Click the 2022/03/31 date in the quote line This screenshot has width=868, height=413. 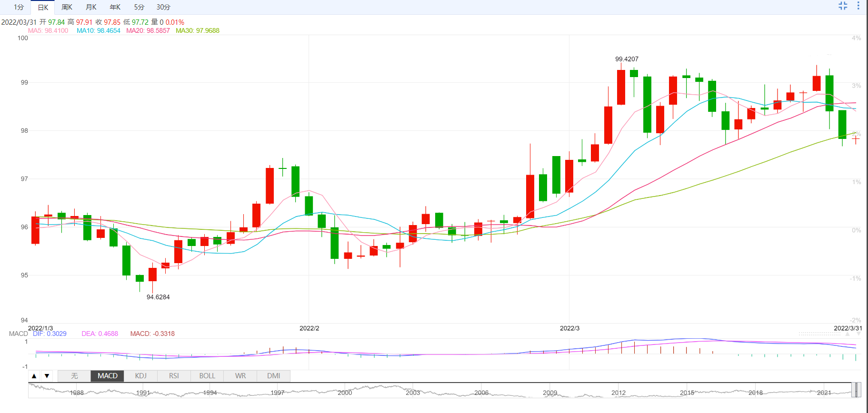point(19,22)
